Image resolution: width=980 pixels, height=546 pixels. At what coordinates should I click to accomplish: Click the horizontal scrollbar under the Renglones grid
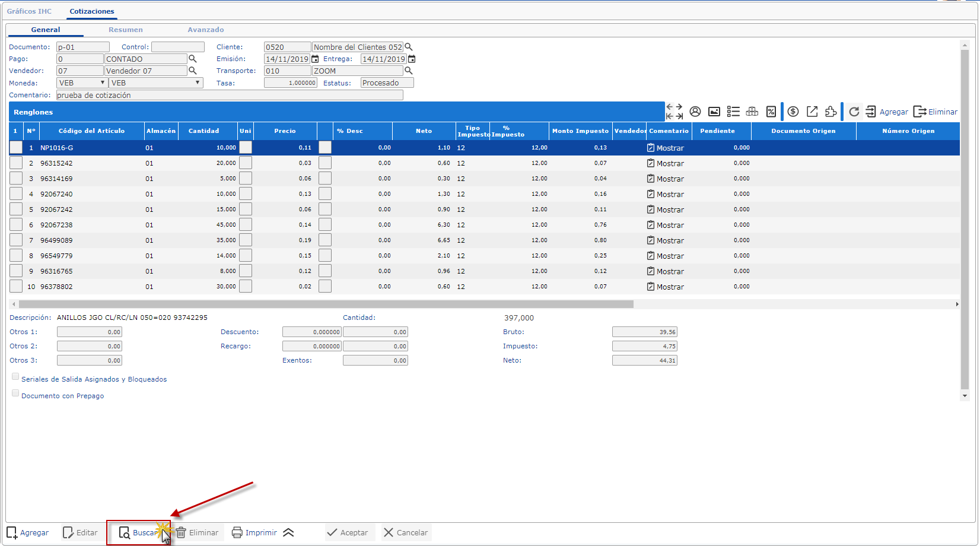coord(326,304)
